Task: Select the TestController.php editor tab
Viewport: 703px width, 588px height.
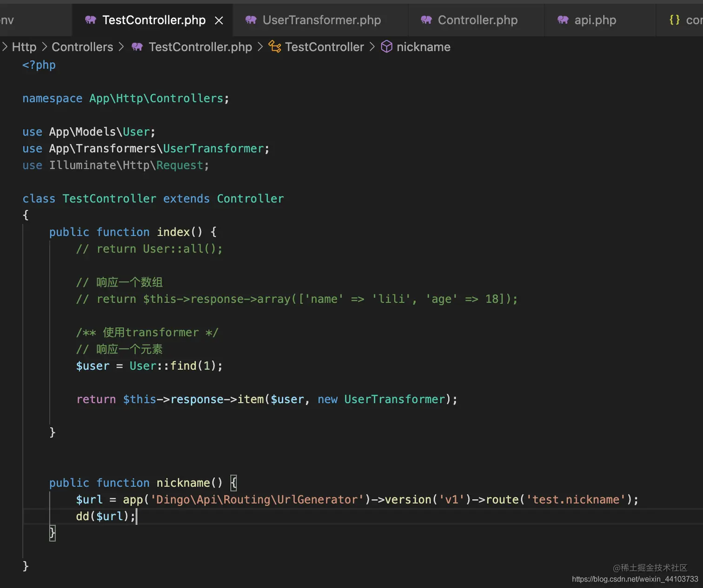Action: [153, 20]
